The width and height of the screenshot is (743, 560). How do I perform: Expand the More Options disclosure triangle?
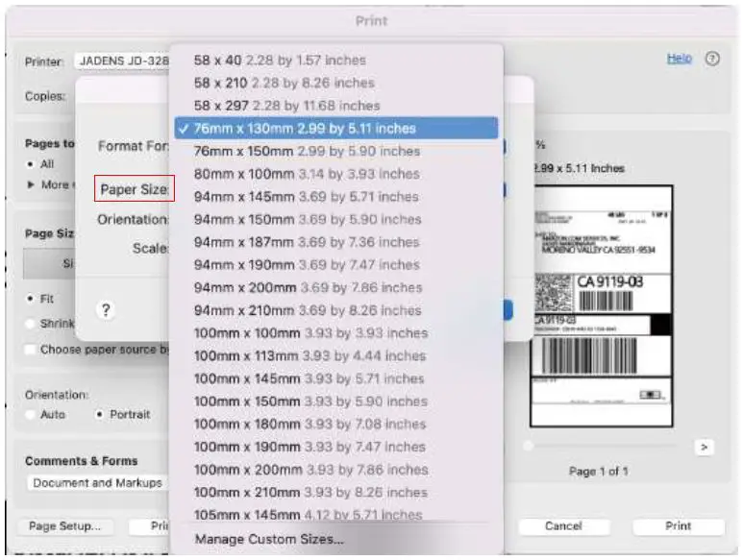coord(31,184)
